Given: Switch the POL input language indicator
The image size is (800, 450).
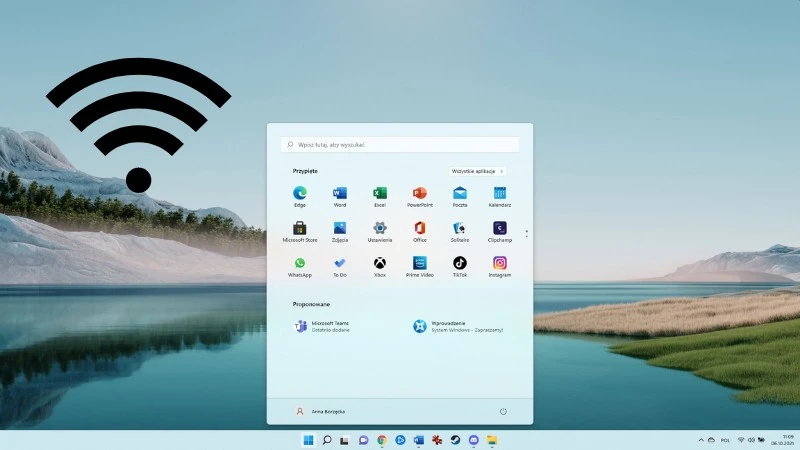Looking at the screenshot, I should [725, 440].
